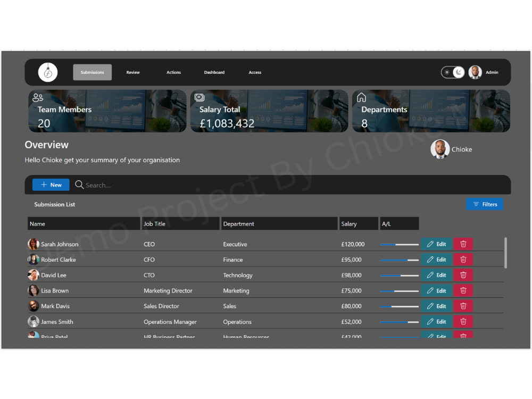Click the Admin label
The width and height of the screenshot is (532, 399).
pyautogui.click(x=492, y=72)
